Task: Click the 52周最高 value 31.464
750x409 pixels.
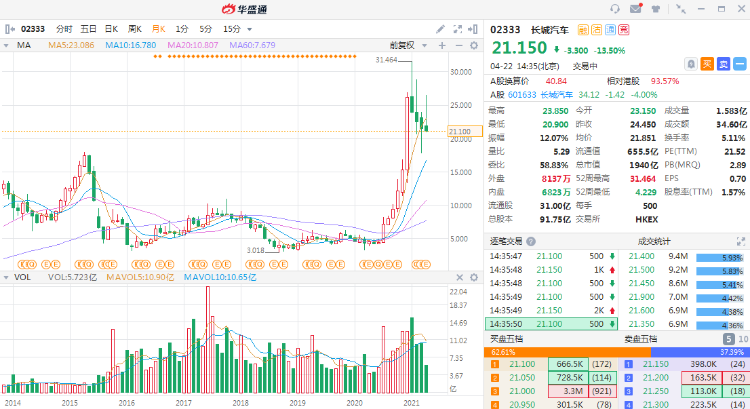Action: 642,178
